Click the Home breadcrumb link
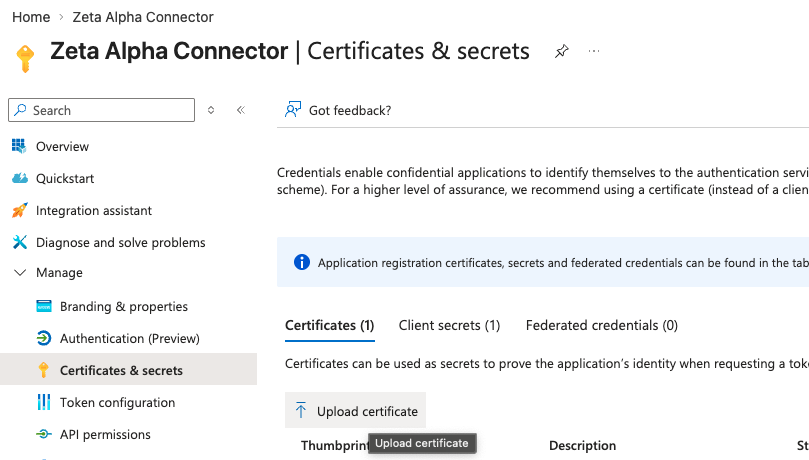The width and height of the screenshot is (809, 460). pyautogui.click(x=31, y=17)
